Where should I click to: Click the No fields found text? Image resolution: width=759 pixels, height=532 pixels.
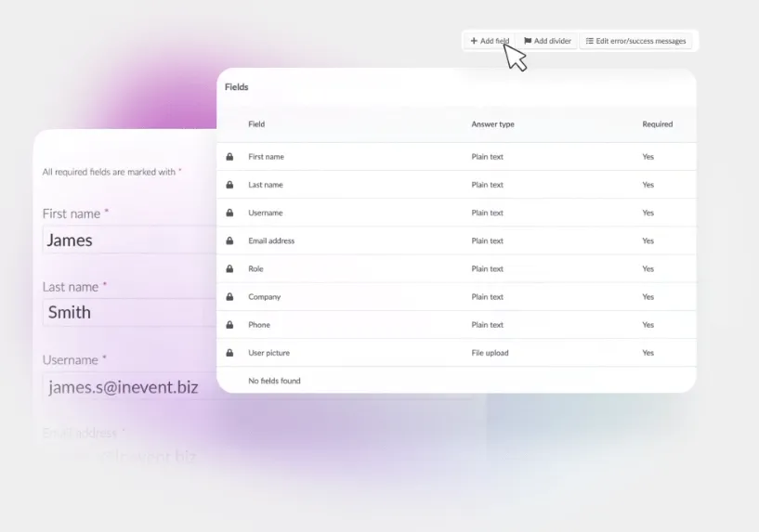274,381
